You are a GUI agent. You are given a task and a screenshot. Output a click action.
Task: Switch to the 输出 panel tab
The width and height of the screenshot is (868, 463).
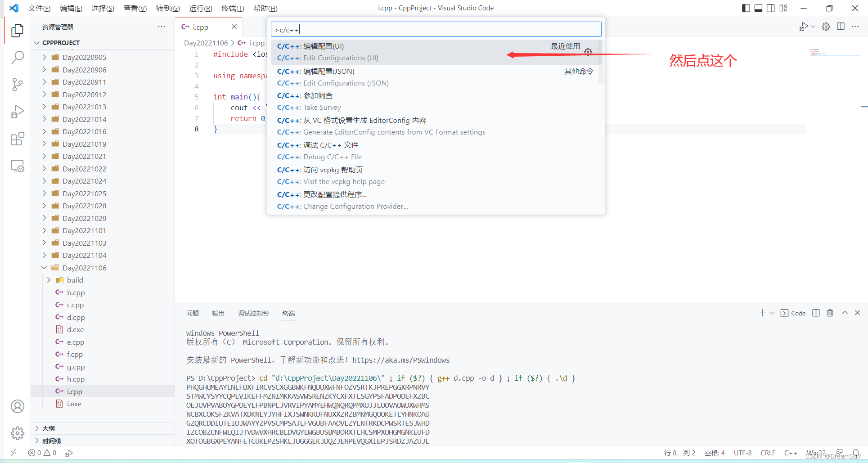[218, 313]
